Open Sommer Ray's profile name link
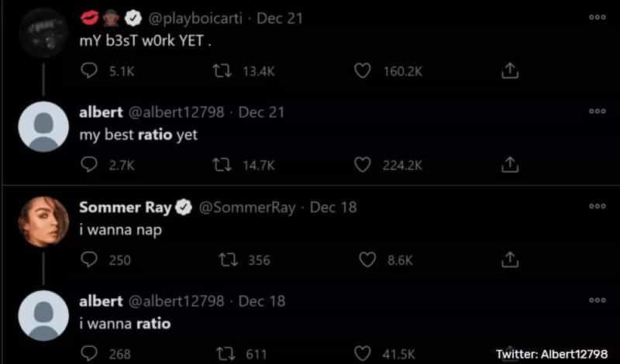This screenshot has height=364, width=620. click(127, 207)
